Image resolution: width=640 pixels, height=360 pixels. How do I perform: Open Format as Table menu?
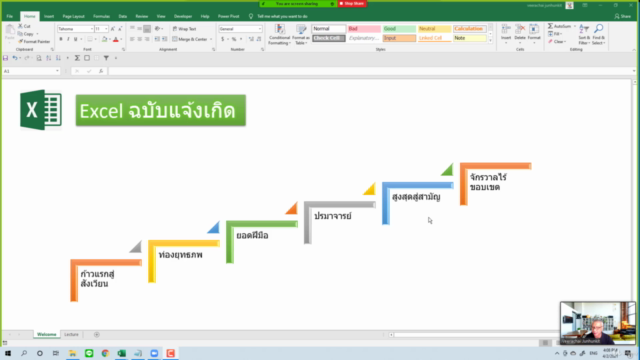301,34
